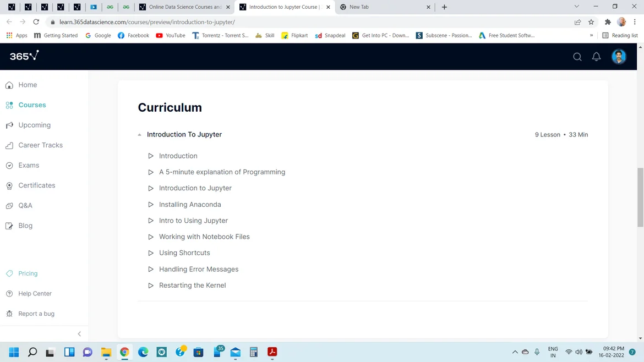Go to Courses in the sidebar
This screenshot has height=362, width=644.
(32, 105)
